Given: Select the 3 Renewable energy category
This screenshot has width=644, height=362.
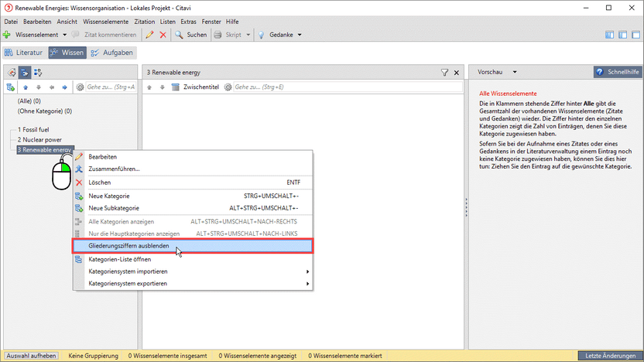Looking at the screenshot, I should tap(45, 150).
